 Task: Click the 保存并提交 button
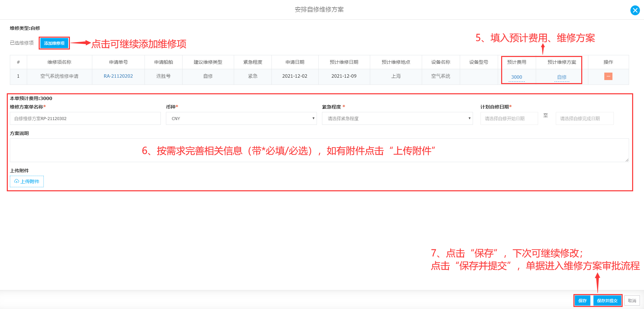pos(607,301)
